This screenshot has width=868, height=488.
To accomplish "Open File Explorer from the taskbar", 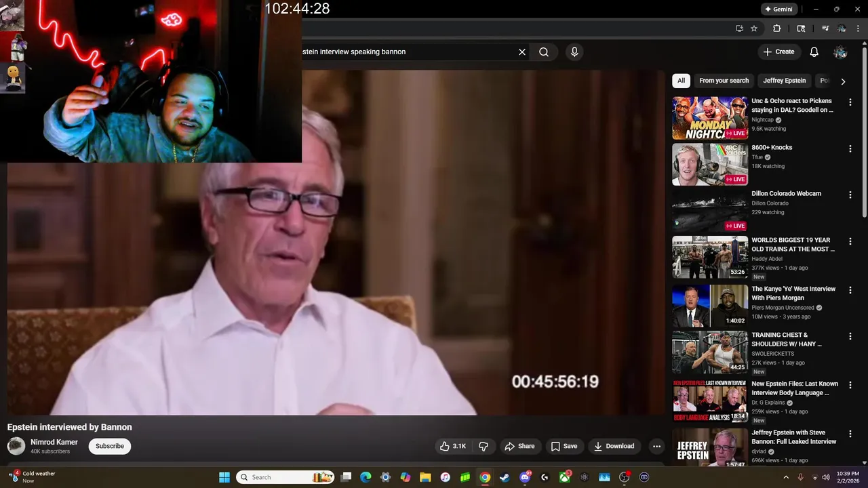I will pos(425,477).
